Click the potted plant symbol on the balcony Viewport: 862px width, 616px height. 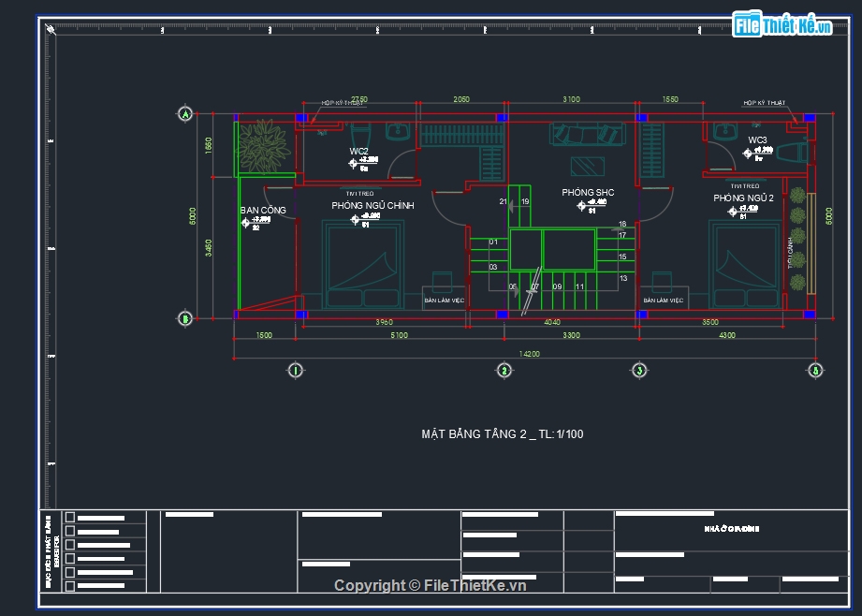coord(263,147)
